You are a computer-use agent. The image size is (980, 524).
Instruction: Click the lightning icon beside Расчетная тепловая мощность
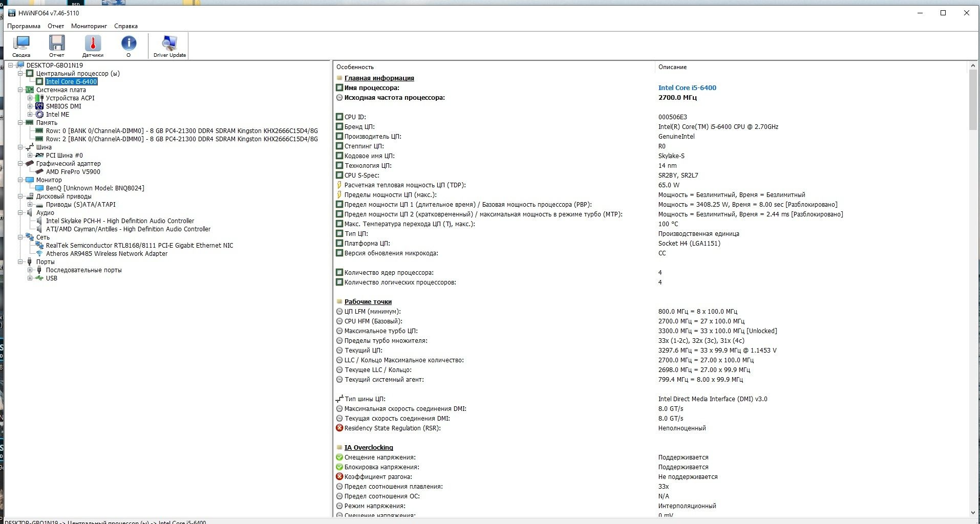tap(339, 185)
